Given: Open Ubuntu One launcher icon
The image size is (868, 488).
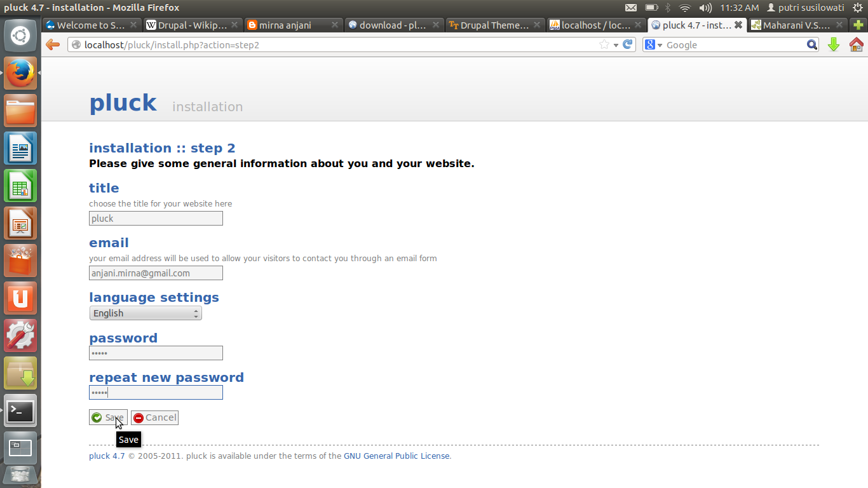Looking at the screenshot, I should click(20, 298).
